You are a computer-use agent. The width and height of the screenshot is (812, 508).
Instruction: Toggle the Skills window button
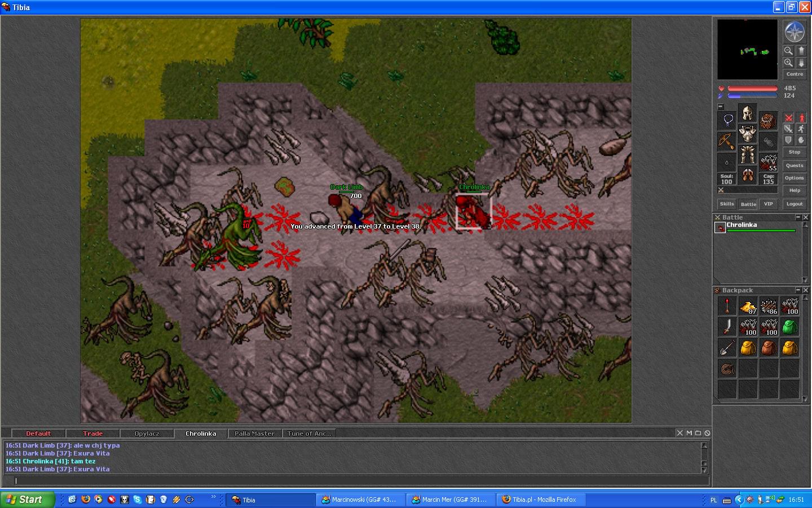click(x=727, y=204)
